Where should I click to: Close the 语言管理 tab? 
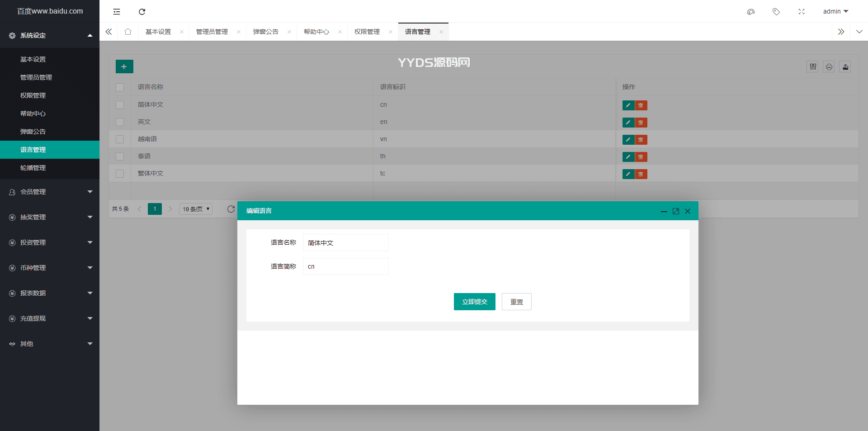pyautogui.click(x=441, y=32)
